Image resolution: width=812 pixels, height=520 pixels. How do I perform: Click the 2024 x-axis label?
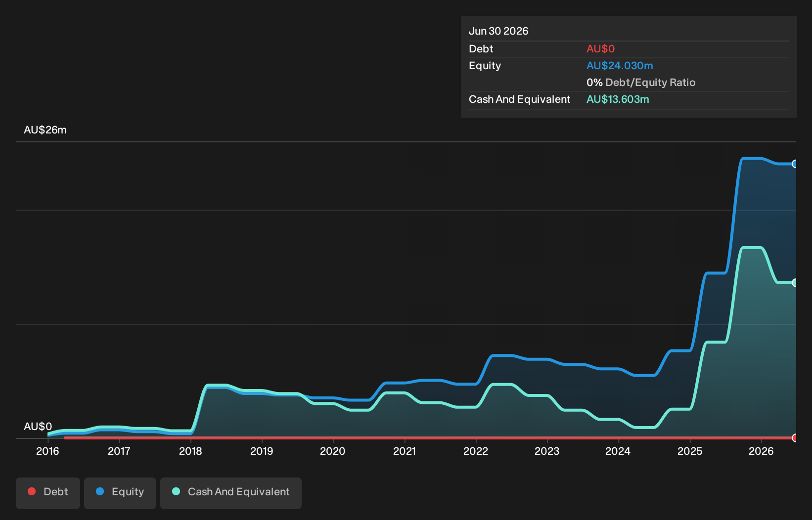pos(618,451)
